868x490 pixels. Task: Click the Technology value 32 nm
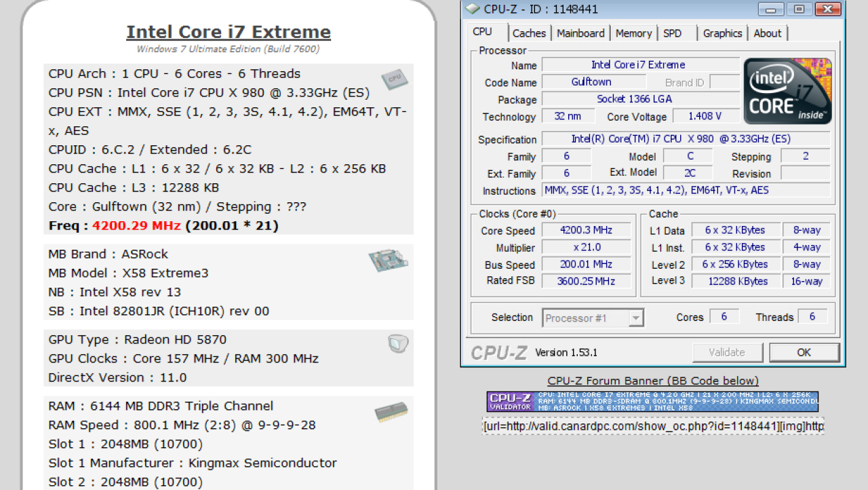568,116
